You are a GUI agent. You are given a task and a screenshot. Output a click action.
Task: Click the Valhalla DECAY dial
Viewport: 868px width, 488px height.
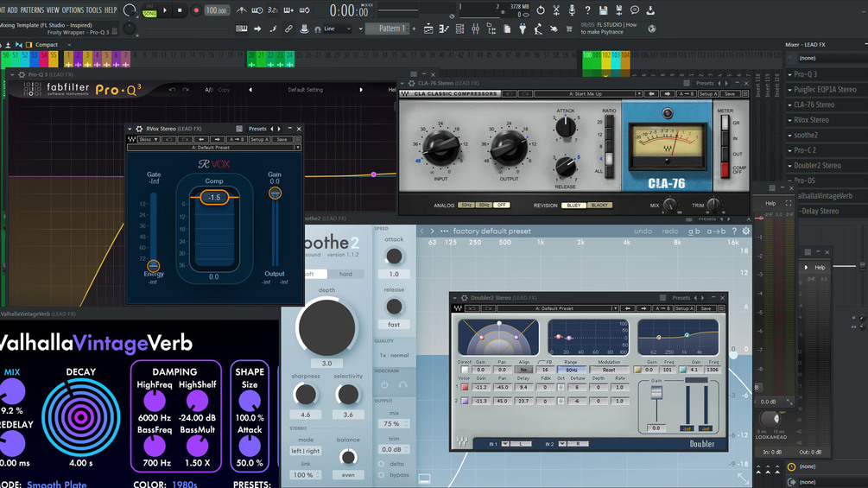point(81,417)
